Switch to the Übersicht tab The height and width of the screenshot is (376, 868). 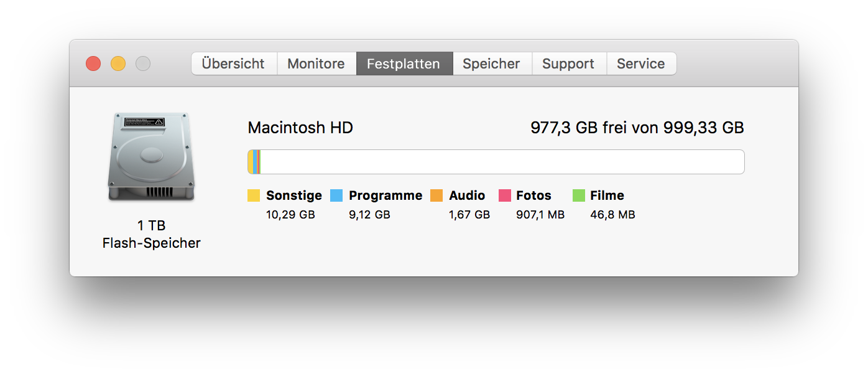click(x=233, y=63)
